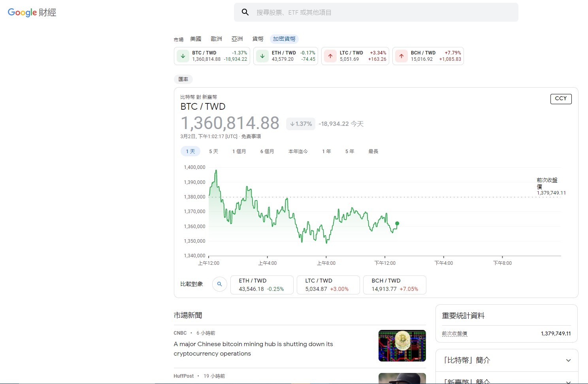The image size is (588, 384).
Task: Click the compare search magnifier button
Action: (219, 284)
